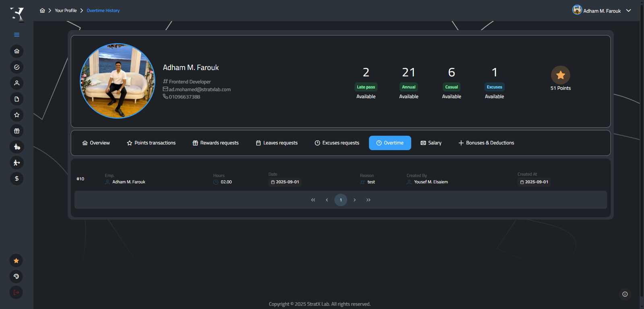Click the red logout icon in sidebar
Viewport: 644px width, 309px height.
pos(16,293)
